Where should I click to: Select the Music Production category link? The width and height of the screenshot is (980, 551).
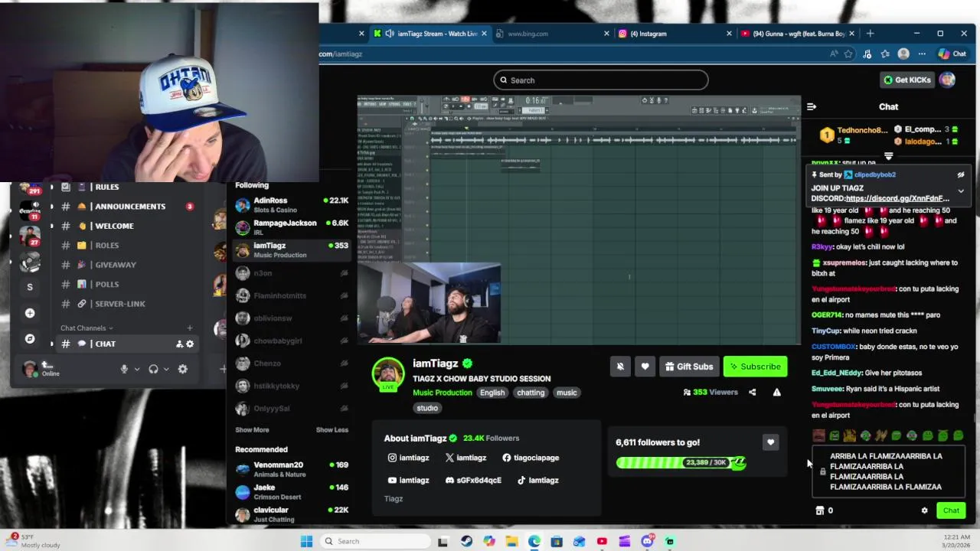click(x=443, y=393)
